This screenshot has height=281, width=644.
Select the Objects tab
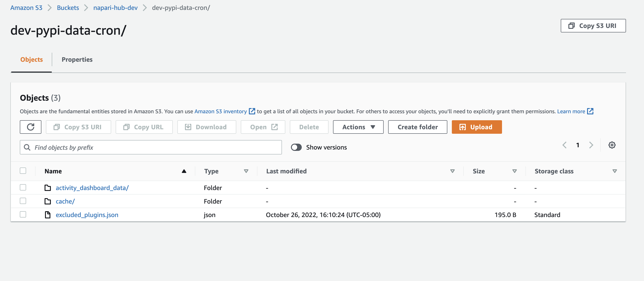click(31, 59)
